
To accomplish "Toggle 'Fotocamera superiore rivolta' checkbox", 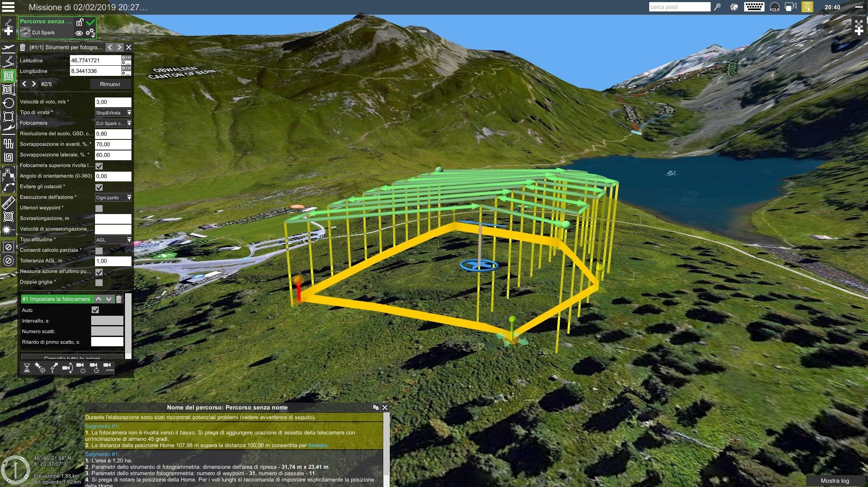I will tap(98, 165).
